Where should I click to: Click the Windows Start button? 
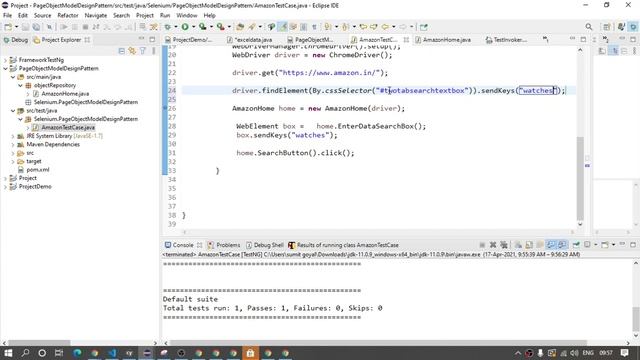(x=8, y=353)
